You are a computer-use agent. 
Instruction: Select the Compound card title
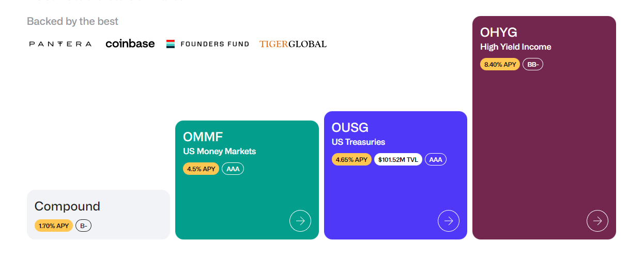(67, 206)
